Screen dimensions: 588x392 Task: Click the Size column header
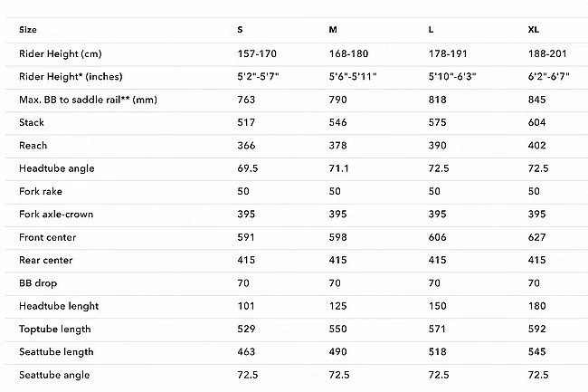pyautogui.click(x=26, y=30)
